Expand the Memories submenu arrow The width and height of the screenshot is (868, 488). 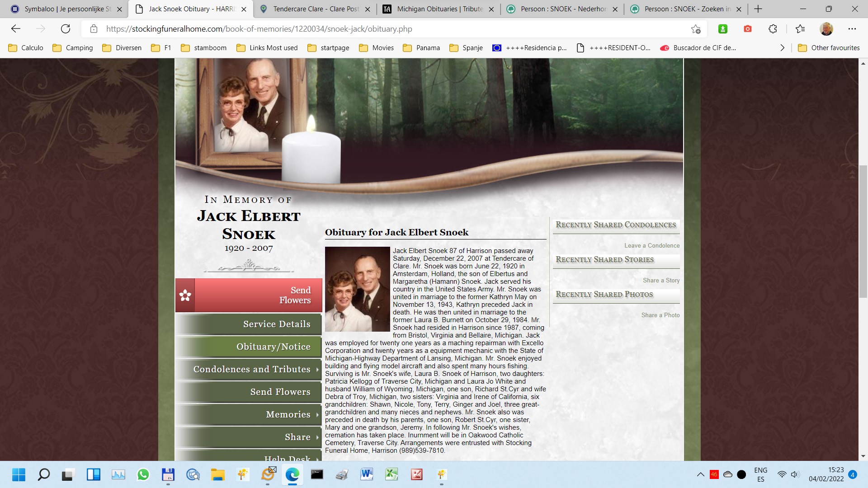coord(317,415)
